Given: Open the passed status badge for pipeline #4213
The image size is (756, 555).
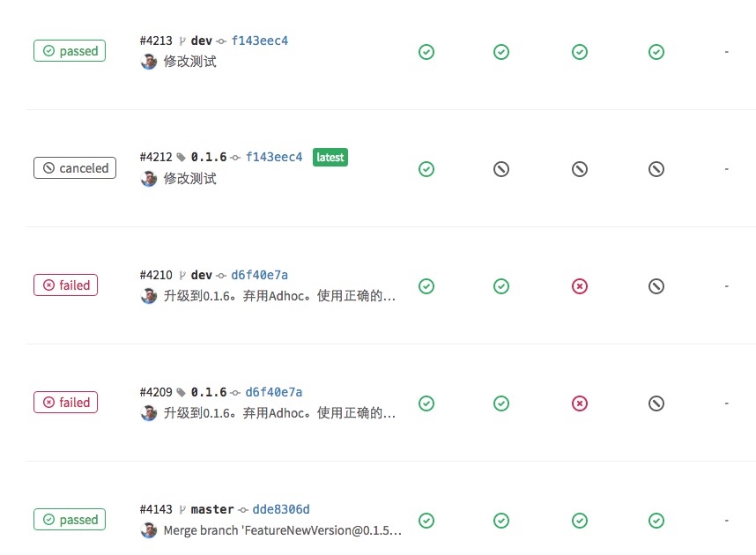Looking at the screenshot, I should coord(69,51).
